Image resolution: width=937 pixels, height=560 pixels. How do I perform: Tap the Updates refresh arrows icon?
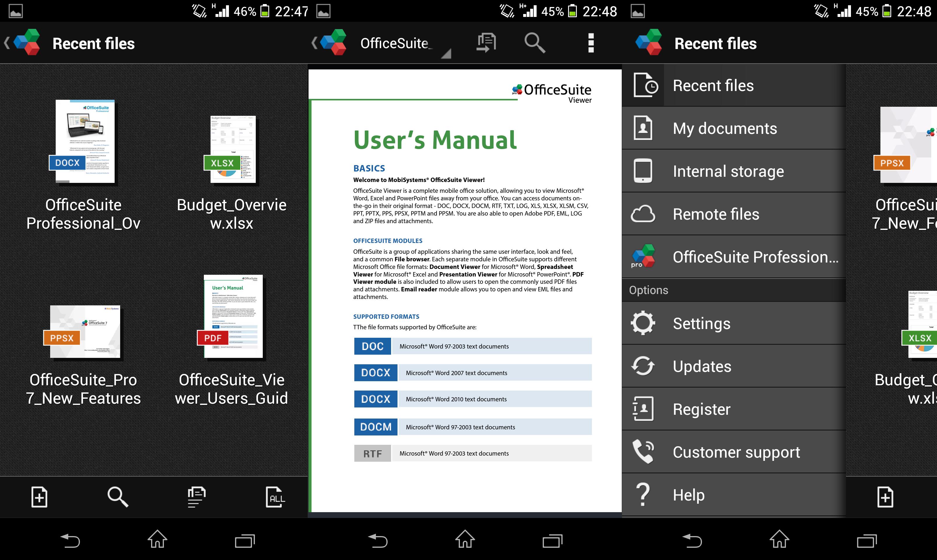[643, 366]
